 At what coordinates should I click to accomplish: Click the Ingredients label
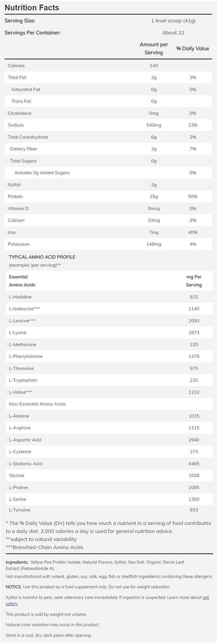(17, 562)
